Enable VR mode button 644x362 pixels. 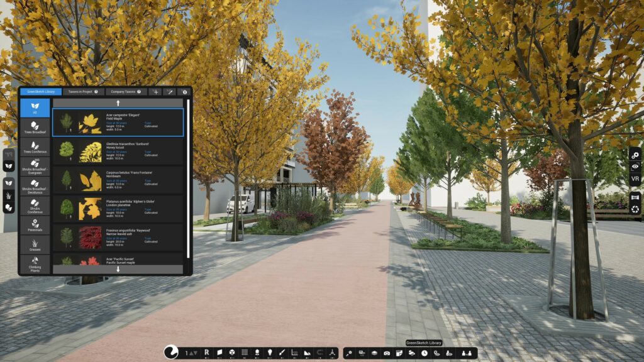[635, 179]
